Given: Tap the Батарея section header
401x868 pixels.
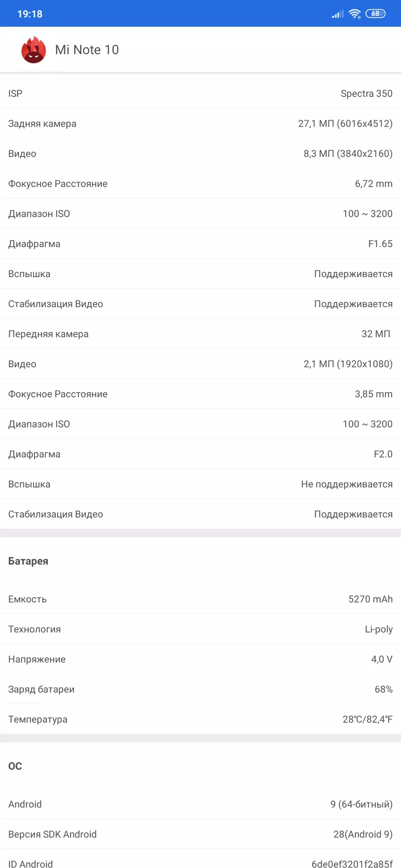Looking at the screenshot, I should click(x=28, y=561).
